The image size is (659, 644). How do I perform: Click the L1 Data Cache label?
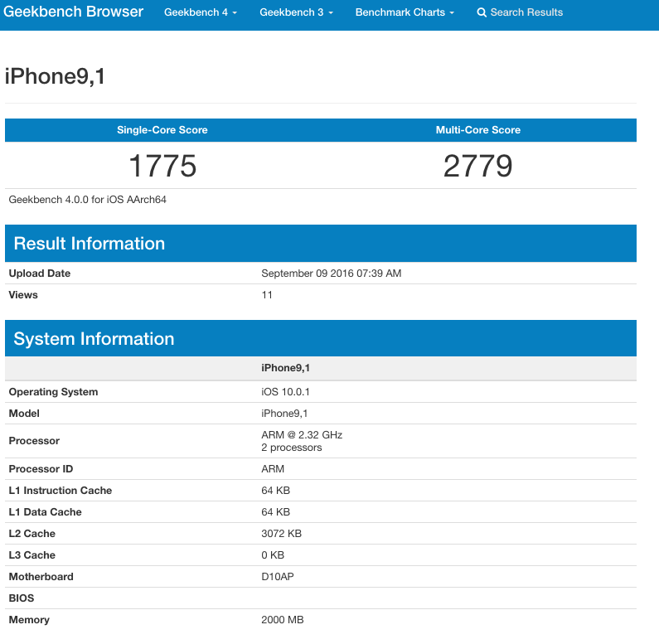(x=45, y=512)
